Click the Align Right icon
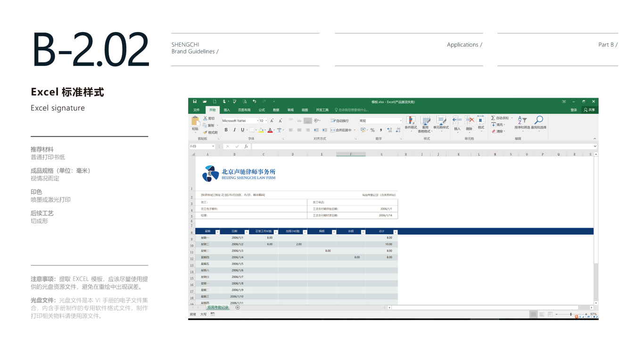Image resolution: width=644 pixels, height=362 pixels. 308,130
